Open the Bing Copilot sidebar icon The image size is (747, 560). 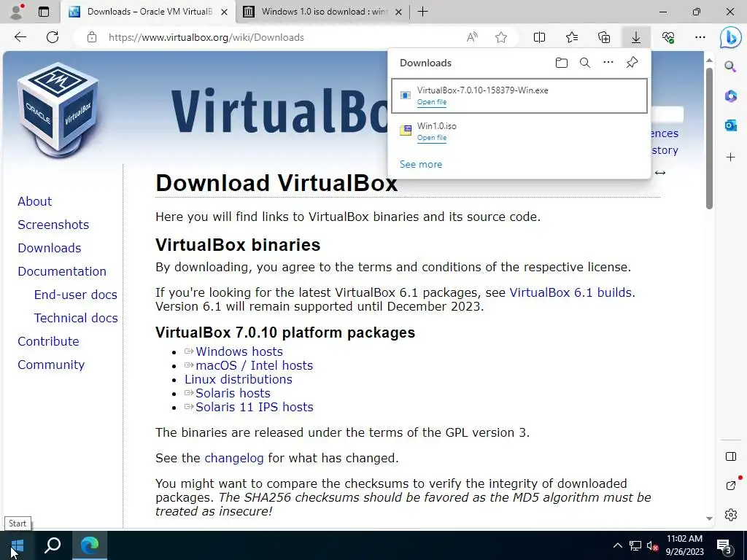(730, 38)
